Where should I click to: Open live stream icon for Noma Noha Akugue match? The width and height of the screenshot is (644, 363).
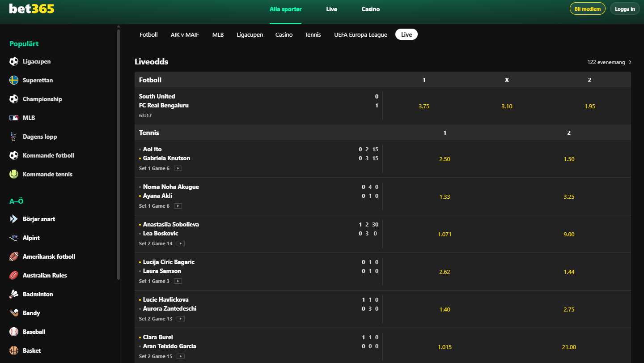[x=178, y=206]
